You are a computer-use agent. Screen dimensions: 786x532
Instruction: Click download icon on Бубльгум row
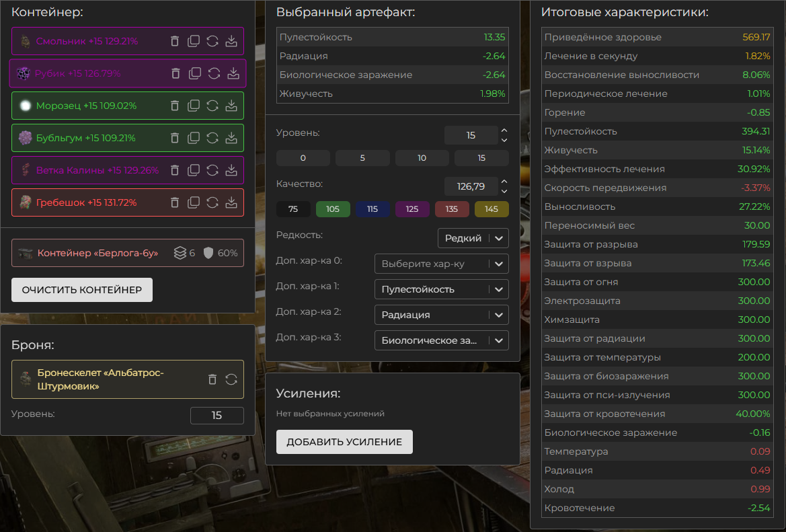[231, 138]
